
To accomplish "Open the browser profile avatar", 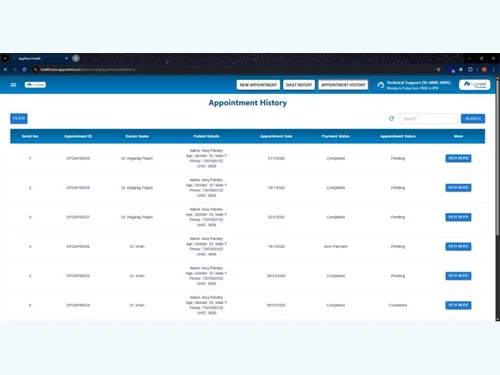I will pyautogui.click(x=484, y=69).
